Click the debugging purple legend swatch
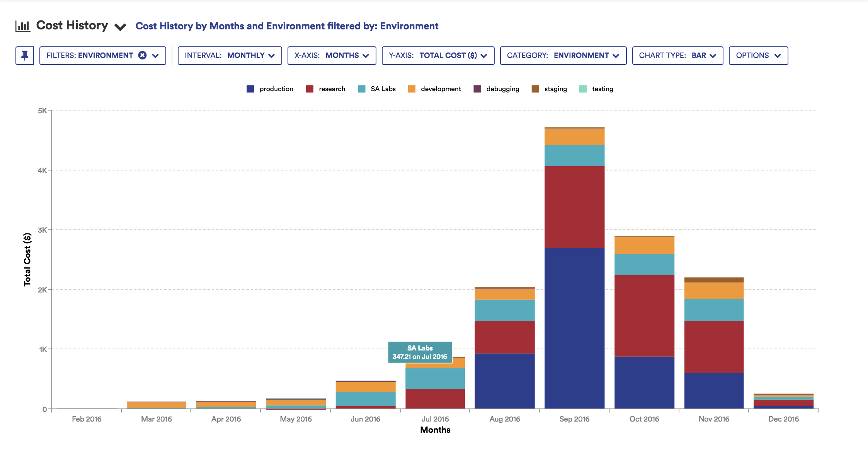The height and width of the screenshot is (449, 868). click(477, 89)
